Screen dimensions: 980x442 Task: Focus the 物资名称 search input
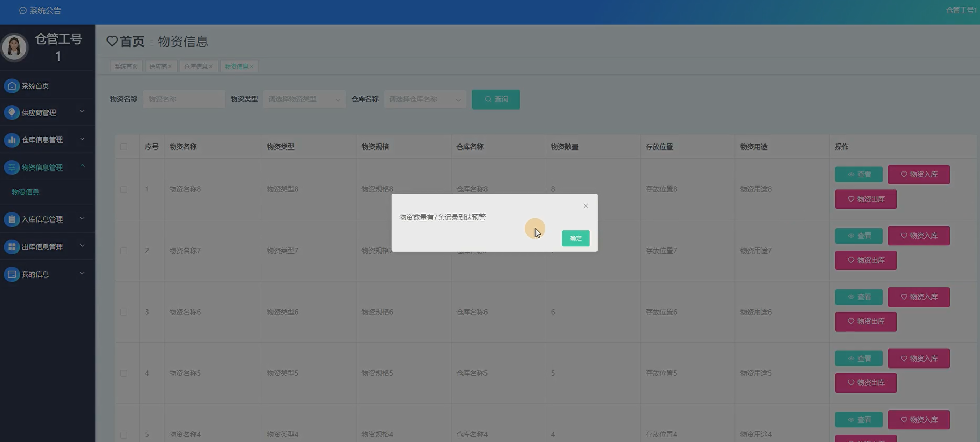pyautogui.click(x=184, y=99)
